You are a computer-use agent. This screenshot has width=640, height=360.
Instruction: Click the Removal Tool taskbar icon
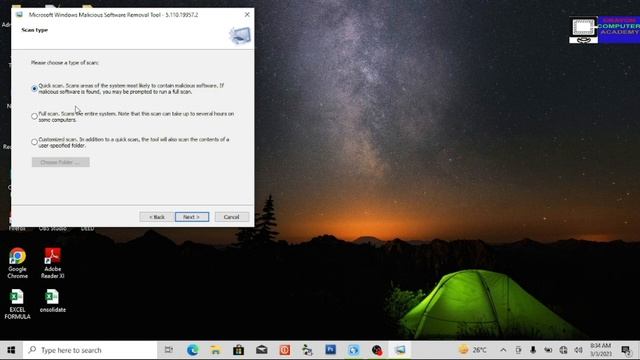pyautogui.click(x=400, y=350)
